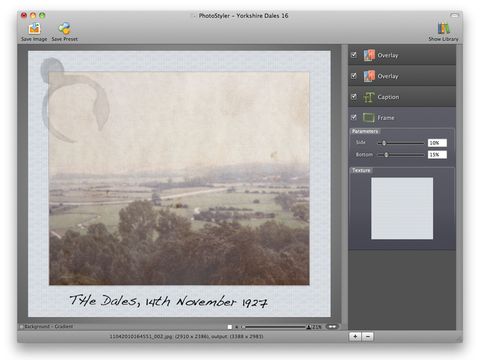Select the Caption effect T icon
The height and width of the screenshot is (360, 480).
pyautogui.click(x=369, y=97)
